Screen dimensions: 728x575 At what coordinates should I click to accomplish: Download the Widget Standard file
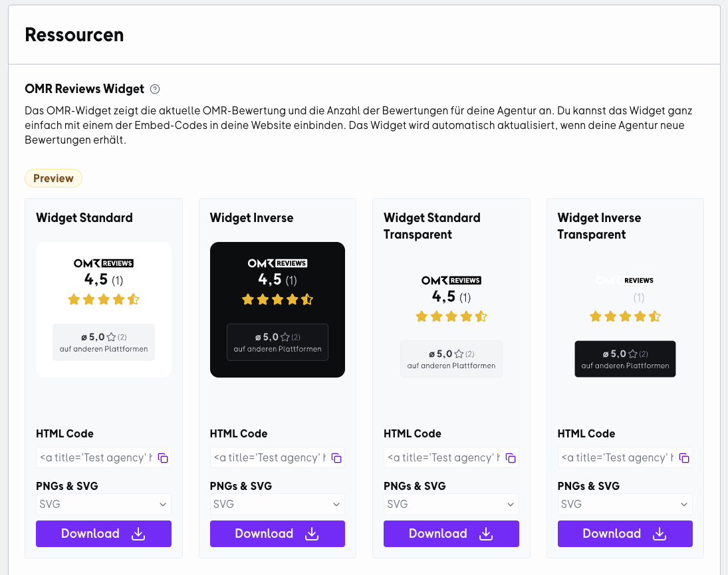click(x=104, y=534)
